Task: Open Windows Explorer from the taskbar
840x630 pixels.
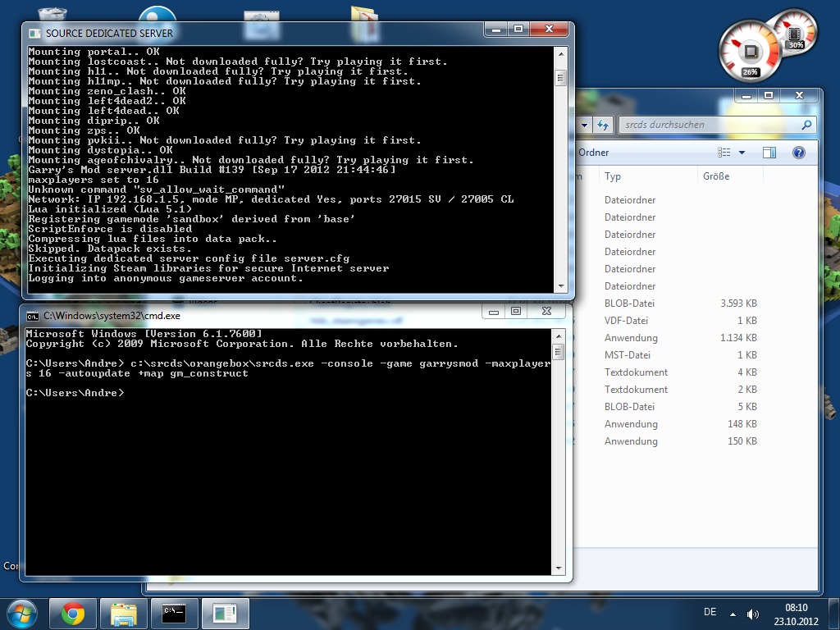Action: pyautogui.click(x=124, y=613)
